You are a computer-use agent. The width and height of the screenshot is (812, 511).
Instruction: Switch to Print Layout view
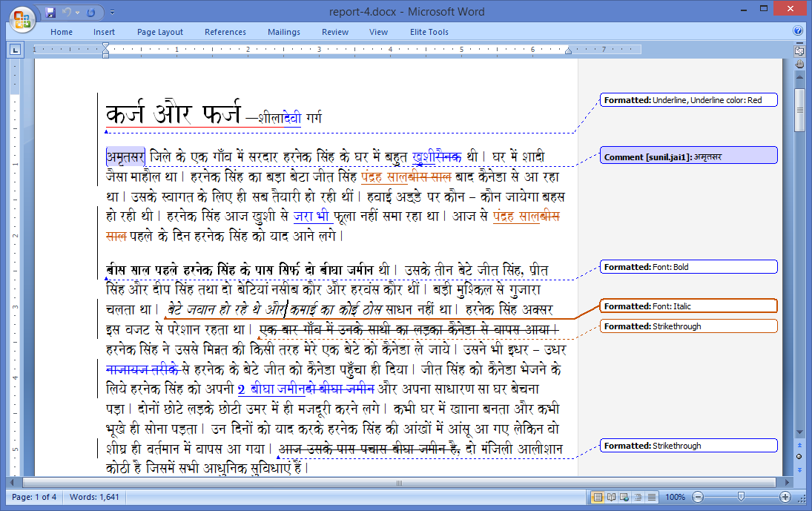click(598, 498)
